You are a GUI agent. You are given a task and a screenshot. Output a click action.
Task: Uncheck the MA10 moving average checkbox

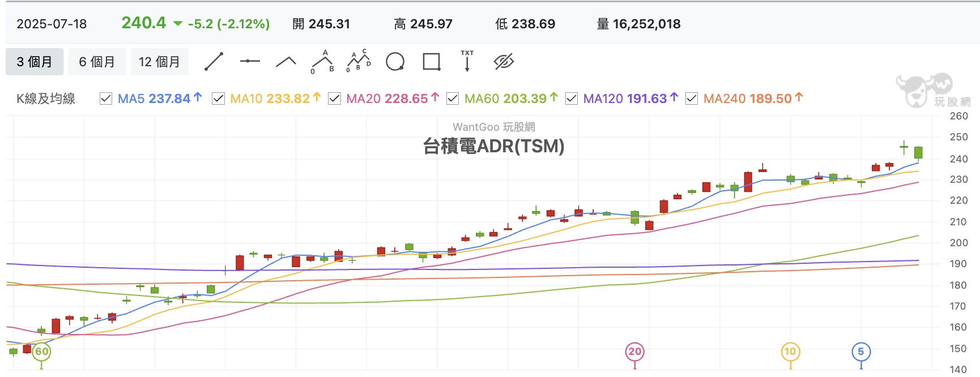[218, 98]
